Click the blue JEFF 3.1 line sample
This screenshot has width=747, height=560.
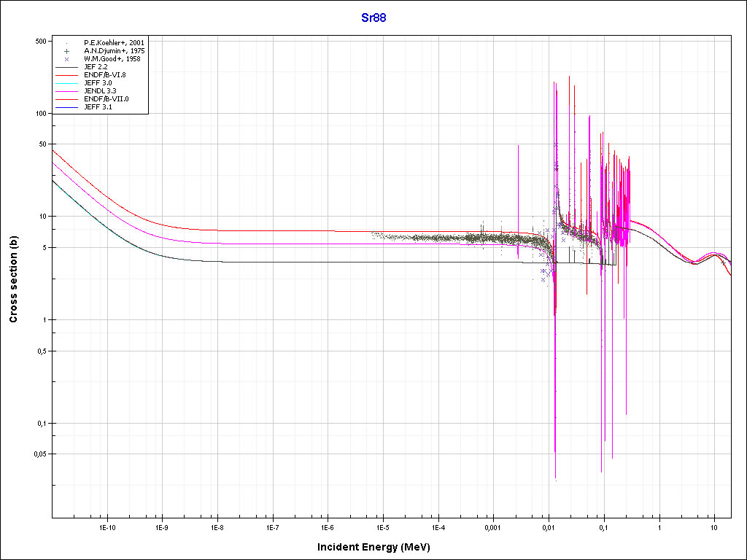[67, 107]
